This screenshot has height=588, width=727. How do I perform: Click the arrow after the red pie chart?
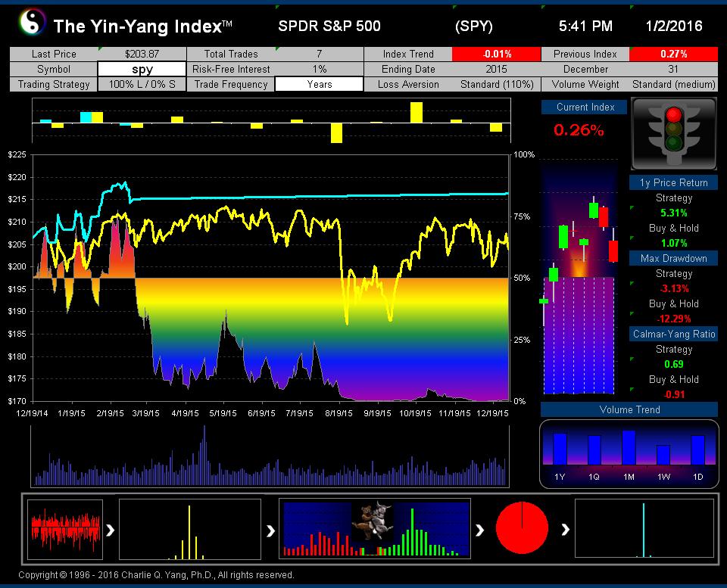[565, 529]
